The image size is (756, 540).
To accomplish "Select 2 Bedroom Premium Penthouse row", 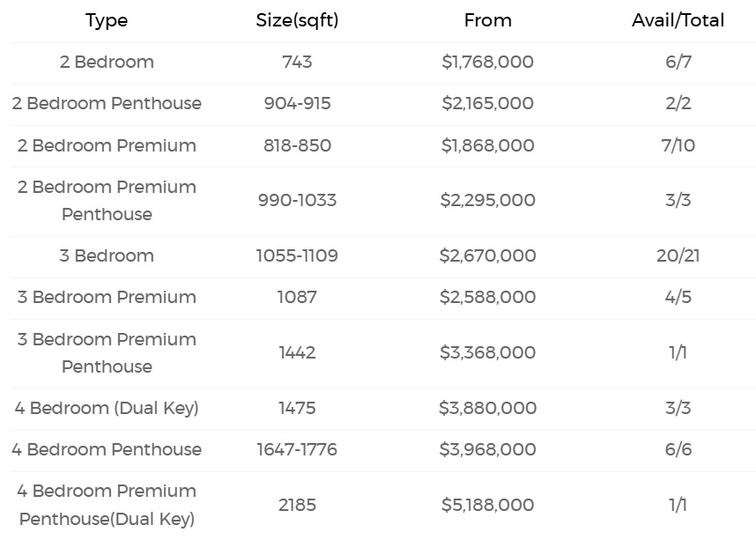I will (x=107, y=200).
